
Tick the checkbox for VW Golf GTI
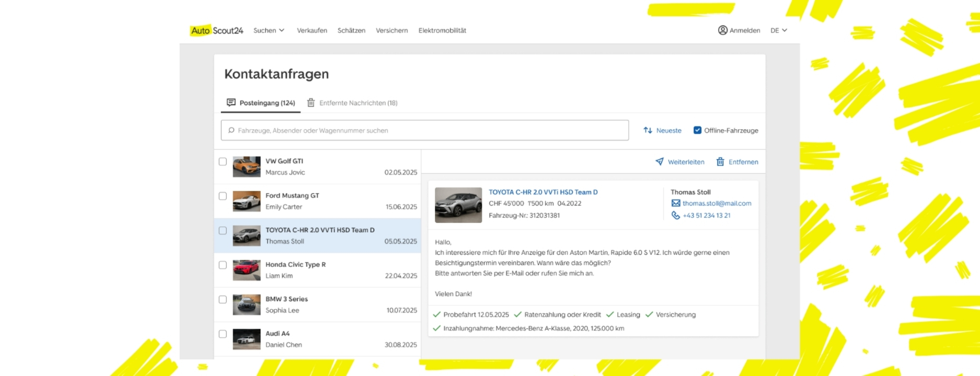pos(223,162)
